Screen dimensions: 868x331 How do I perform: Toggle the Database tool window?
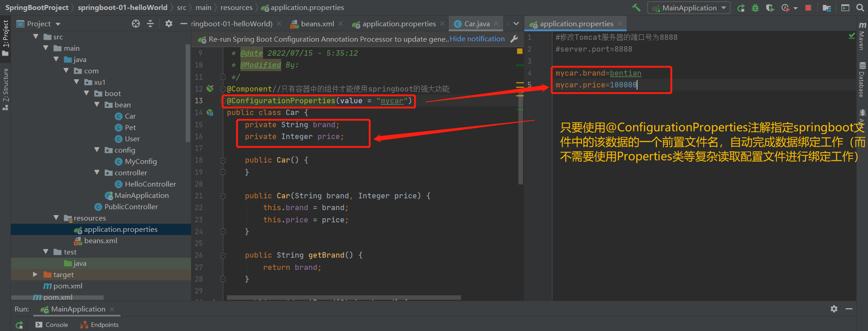862,80
